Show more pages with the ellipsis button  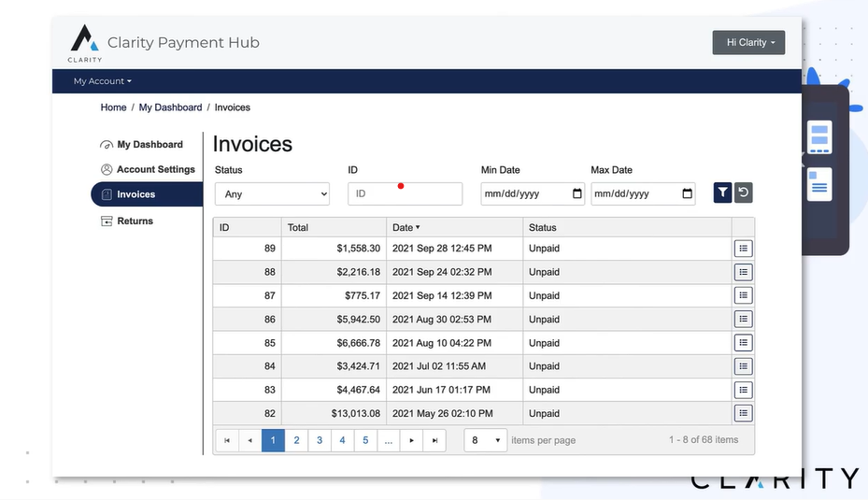click(389, 440)
